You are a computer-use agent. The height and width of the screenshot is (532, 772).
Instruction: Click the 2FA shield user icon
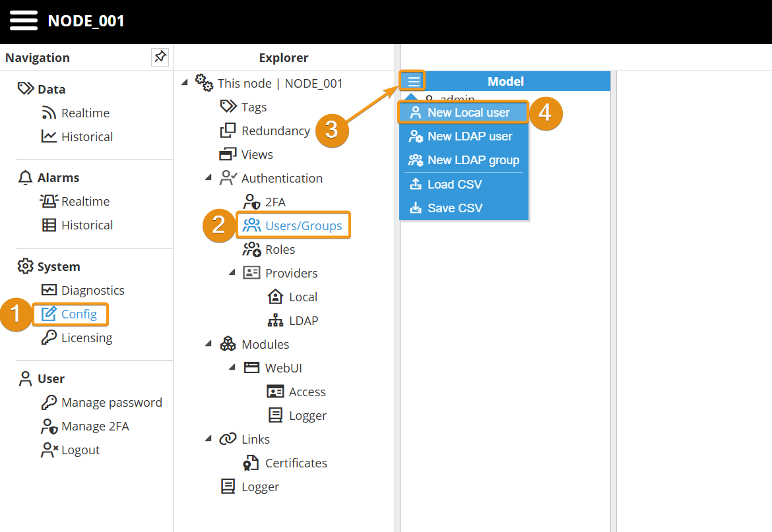click(251, 202)
